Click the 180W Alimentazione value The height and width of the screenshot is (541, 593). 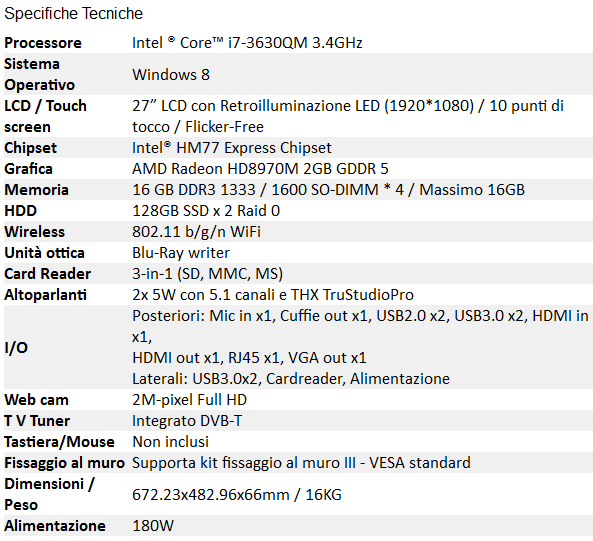[x=153, y=526]
